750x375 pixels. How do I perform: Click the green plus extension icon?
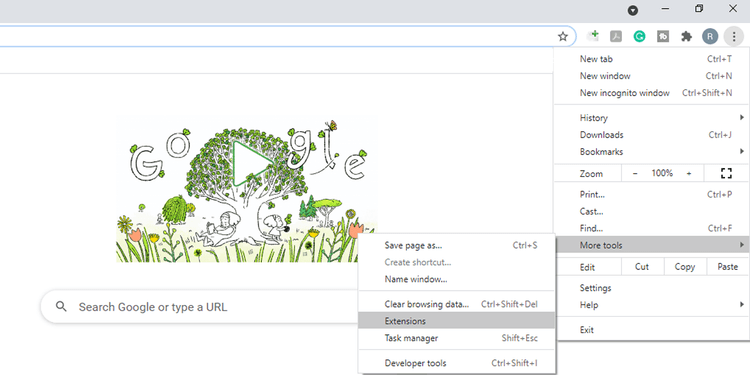[x=593, y=35]
